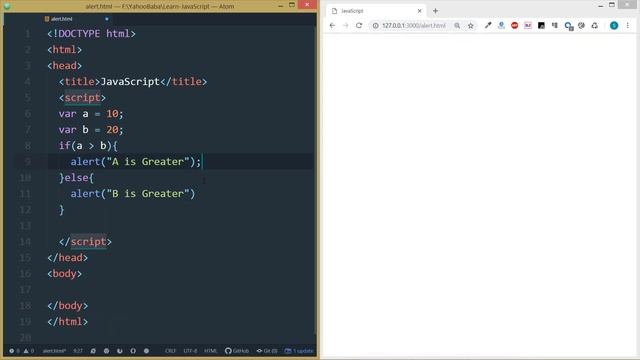Click the '}else{' line
This screenshot has width=640, height=360.
click(77, 178)
